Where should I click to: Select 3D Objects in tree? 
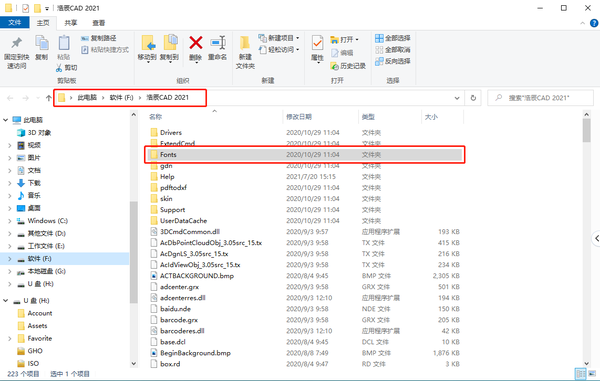[x=39, y=133]
